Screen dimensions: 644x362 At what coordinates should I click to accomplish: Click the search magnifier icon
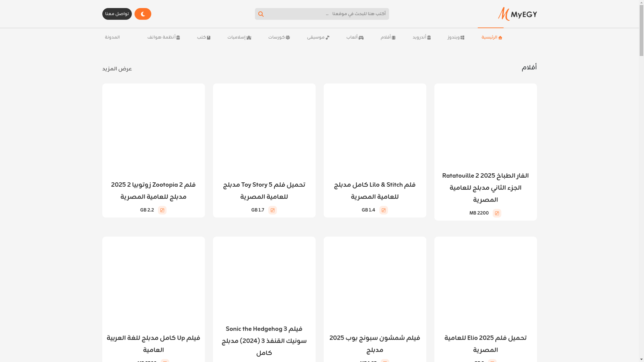click(x=261, y=14)
